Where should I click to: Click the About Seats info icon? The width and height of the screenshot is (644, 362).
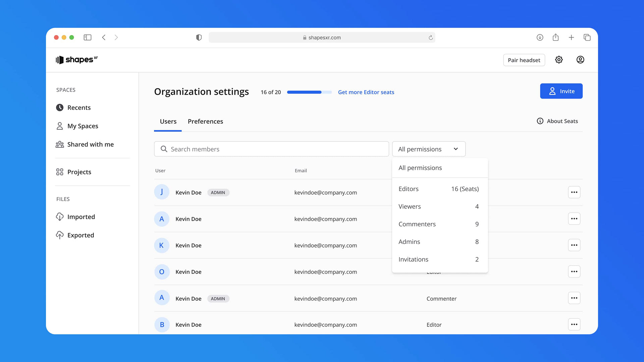click(540, 121)
